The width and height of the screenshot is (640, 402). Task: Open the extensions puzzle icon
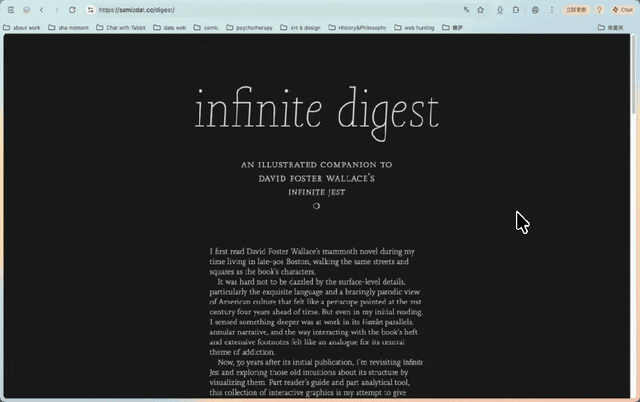(516, 10)
